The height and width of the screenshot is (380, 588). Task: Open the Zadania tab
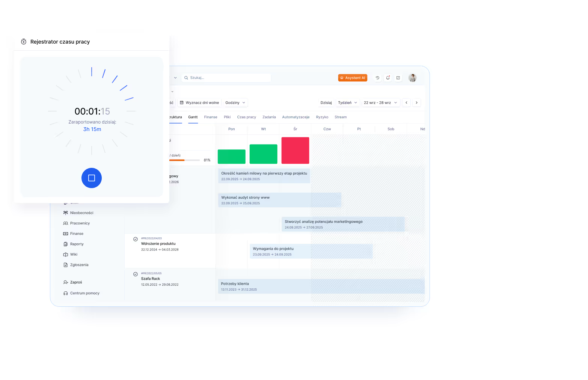(269, 117)
